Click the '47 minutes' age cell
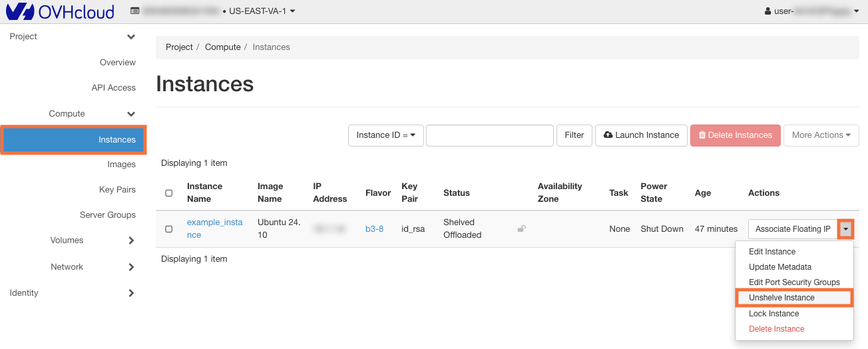 716,229
